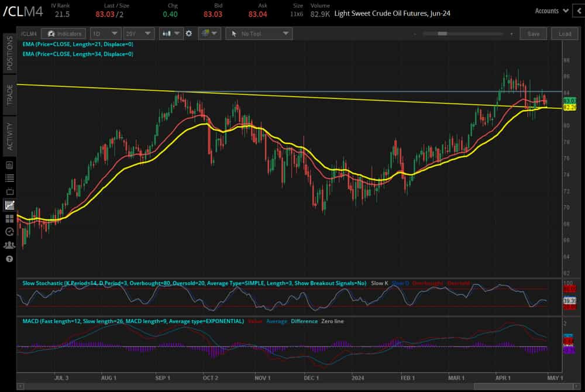The width and height of the screenshot is (585, 392).
Task: Select the chart view icon in sidebar
Action: 9,205
